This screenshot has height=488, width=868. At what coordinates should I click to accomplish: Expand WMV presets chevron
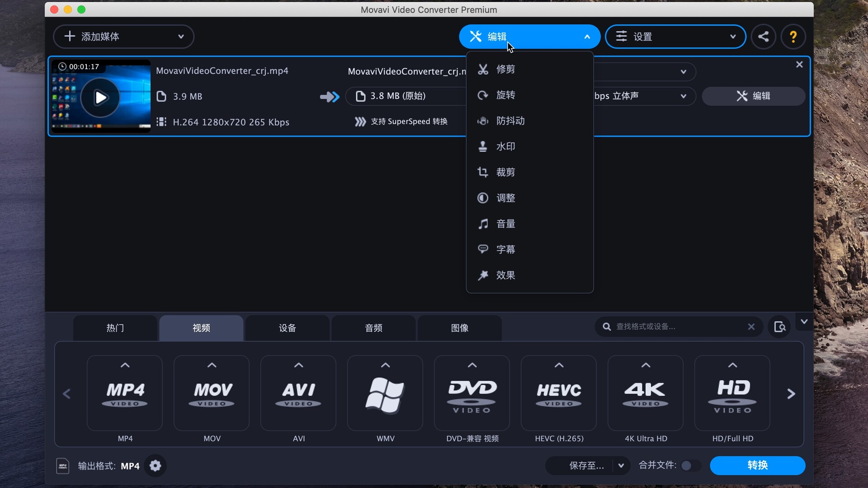pos(385,365)
